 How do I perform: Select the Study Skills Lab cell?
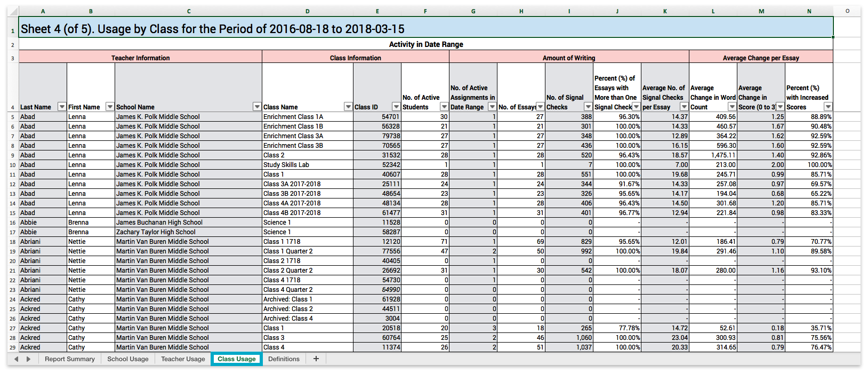[308, 165]
